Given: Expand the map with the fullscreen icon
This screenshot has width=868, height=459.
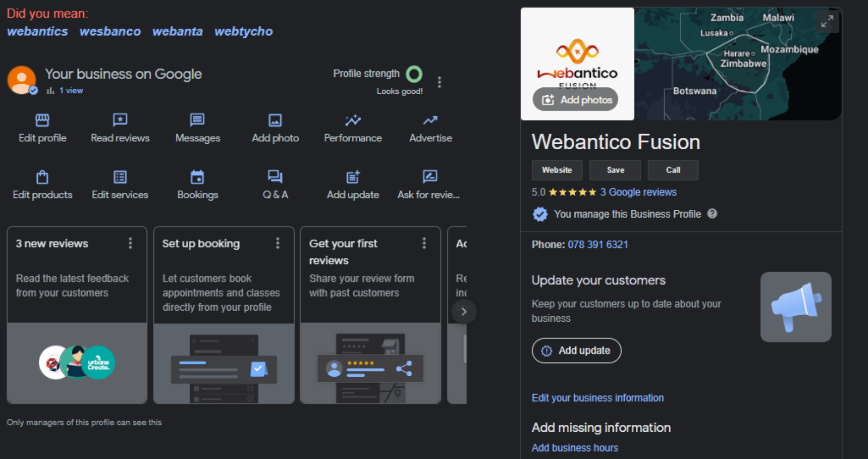Looking at the screenshot, I should [x=827, y=21].
